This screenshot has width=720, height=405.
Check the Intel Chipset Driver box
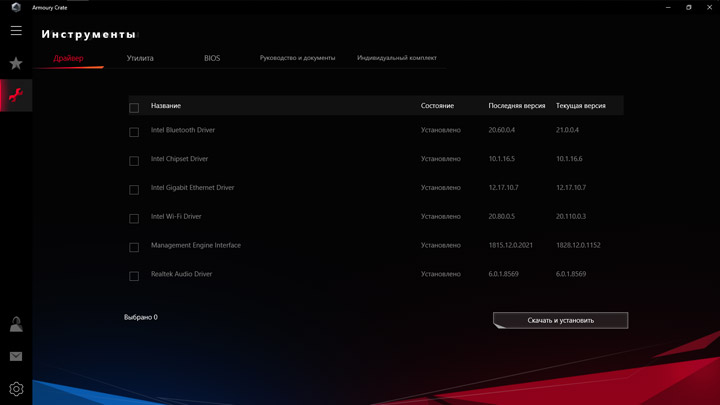(x=134, y=161)
